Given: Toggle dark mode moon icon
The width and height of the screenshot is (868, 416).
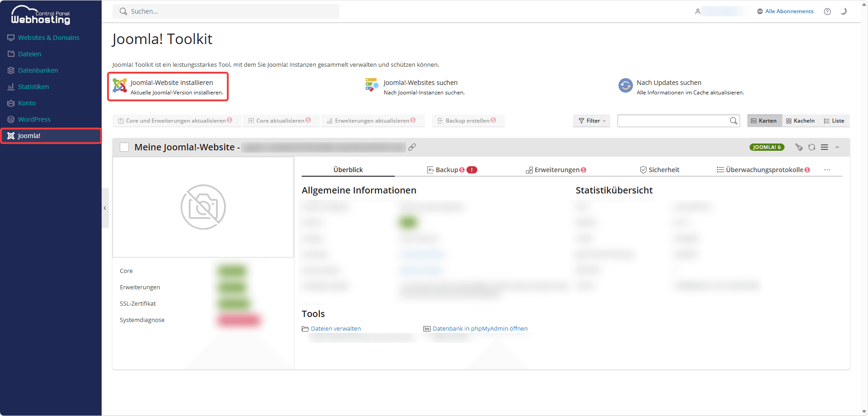Looking at the screenshot, I should (x=843, y=11).
